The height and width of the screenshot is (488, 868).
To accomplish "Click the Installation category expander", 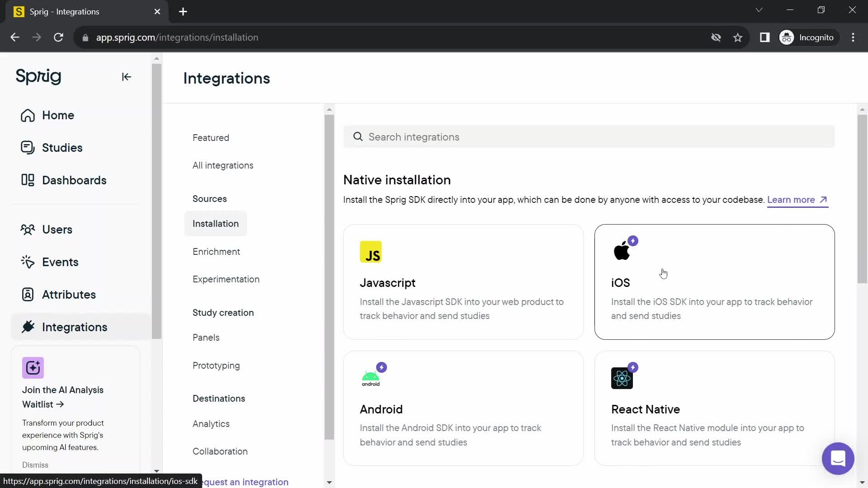I will pos(217,224).
